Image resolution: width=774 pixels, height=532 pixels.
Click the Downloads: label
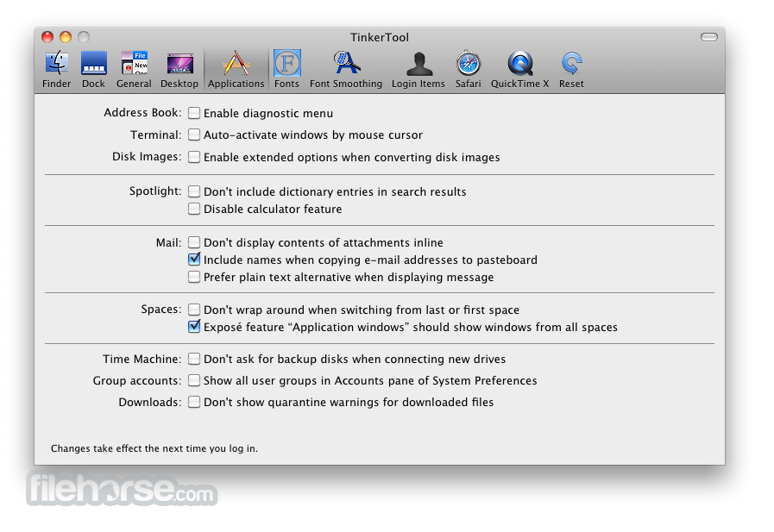point(149,403)
